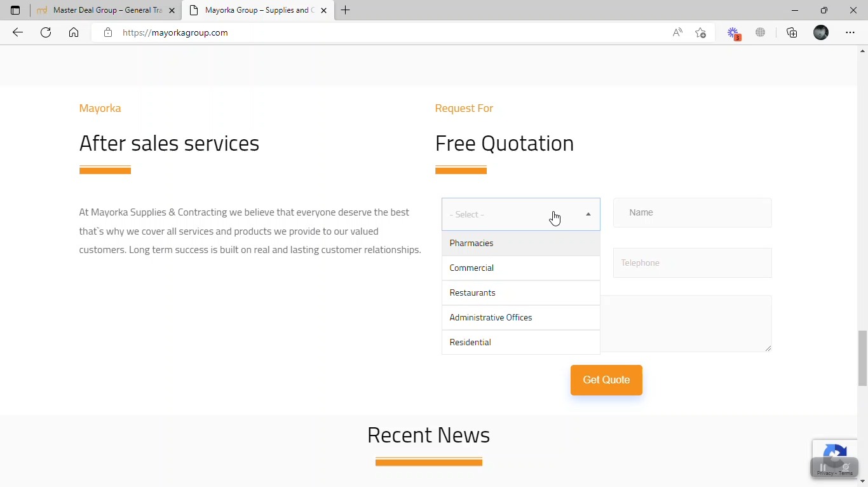Switch to Master Deal Group tab
This screenshot has height=487, width=868.
(x=105, y=10)
